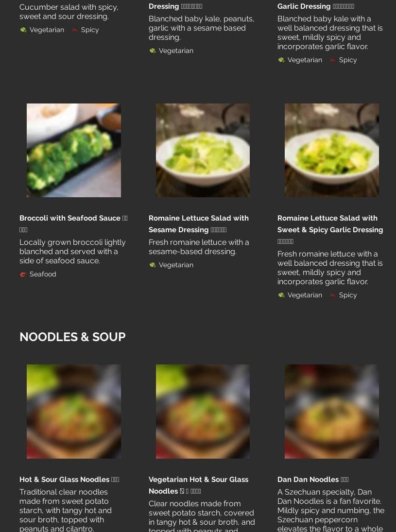Click the NOODLES & SOUP section heading
Screen dimensions: 396x532
click(x=72, y=337)
